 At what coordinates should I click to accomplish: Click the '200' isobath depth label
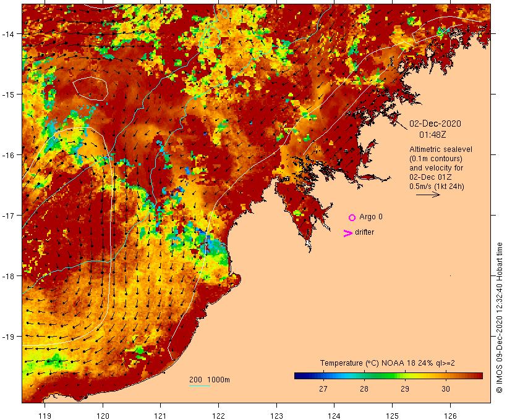pyautogui.click(x=195, y=380)
